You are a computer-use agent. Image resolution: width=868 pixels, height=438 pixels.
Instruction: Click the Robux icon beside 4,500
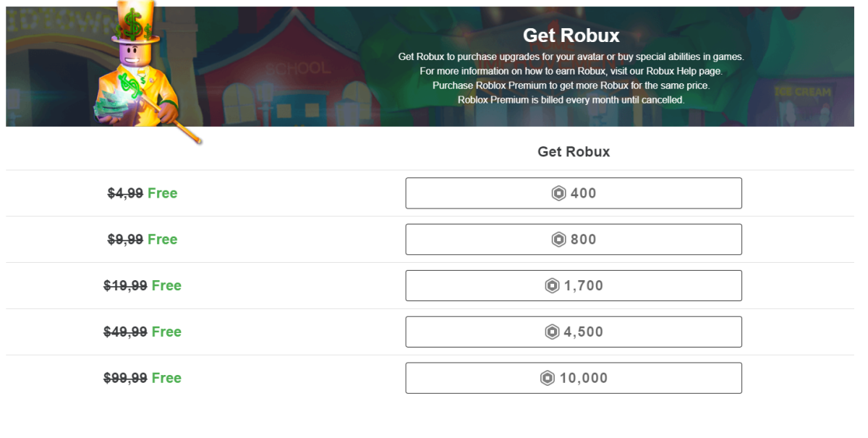(553, 332)
